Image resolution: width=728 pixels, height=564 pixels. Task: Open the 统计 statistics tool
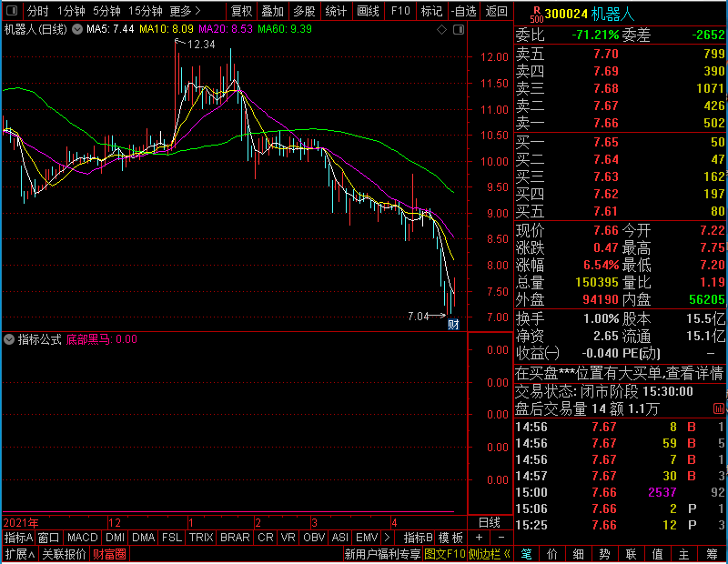click(336, 11)
